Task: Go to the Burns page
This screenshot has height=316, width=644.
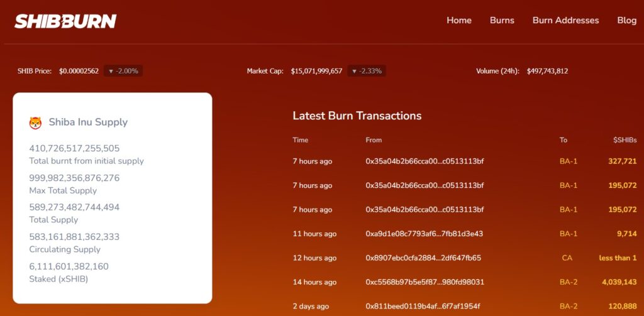Action: pyautogui.click(x=502, y=20)
